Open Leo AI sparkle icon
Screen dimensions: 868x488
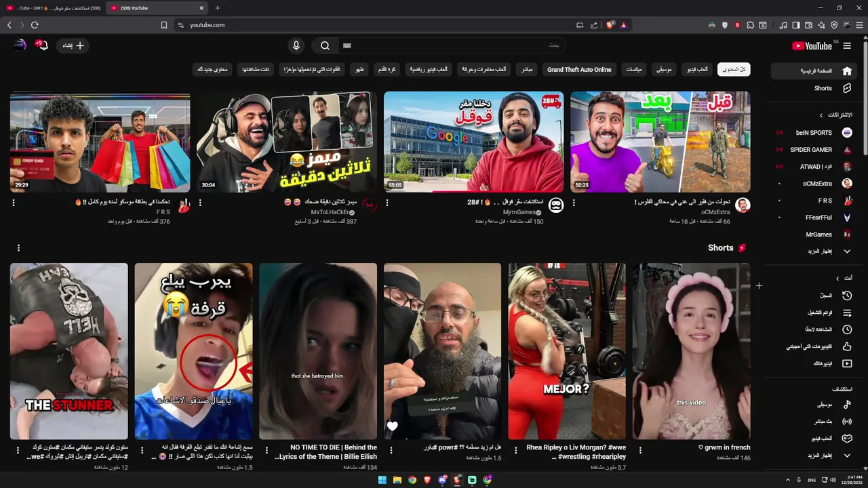(821, 25)
